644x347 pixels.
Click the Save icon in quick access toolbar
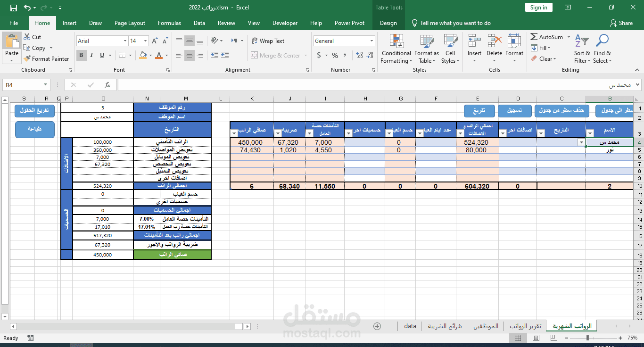(13, 8)
